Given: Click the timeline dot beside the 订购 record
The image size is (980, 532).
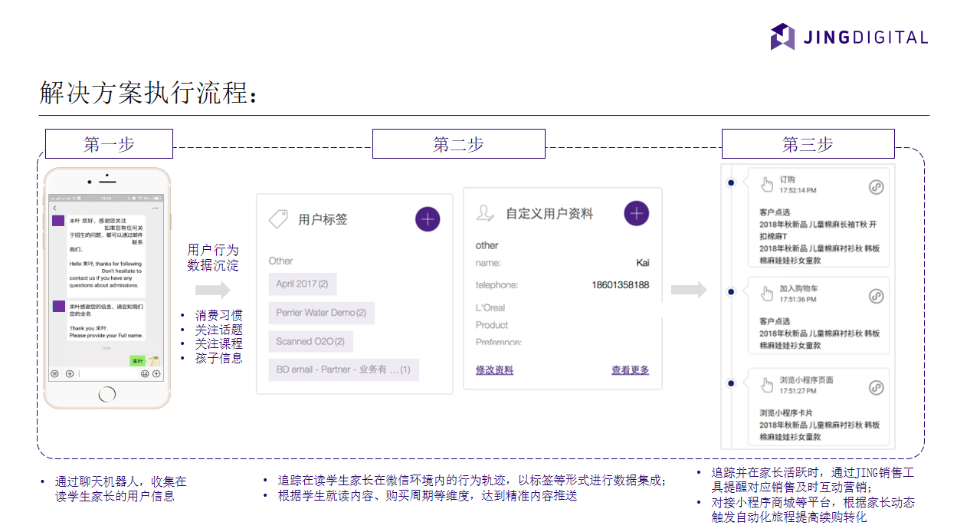Looking at the screenshot, I should [x=729, y=181].
